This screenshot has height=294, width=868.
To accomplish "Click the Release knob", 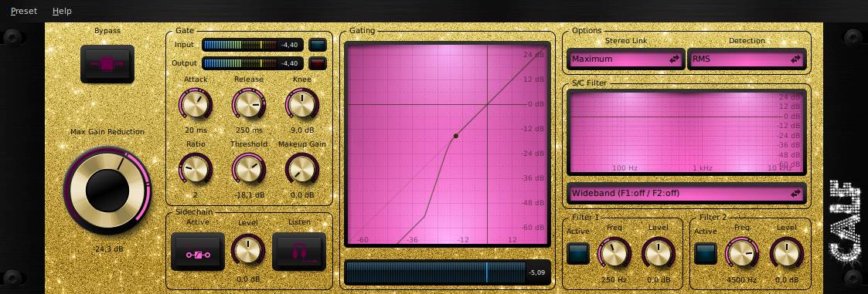I will [x=249, y=104].
